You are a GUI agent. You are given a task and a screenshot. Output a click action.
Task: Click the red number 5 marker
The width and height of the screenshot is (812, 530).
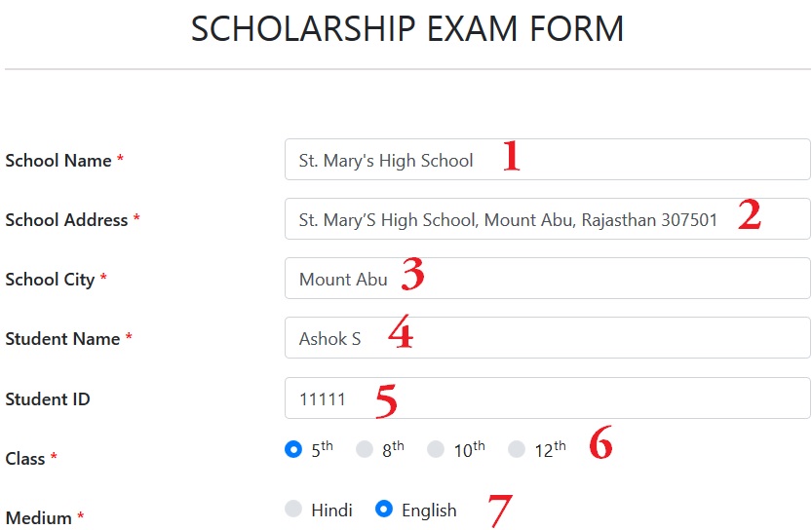point(386,400)
